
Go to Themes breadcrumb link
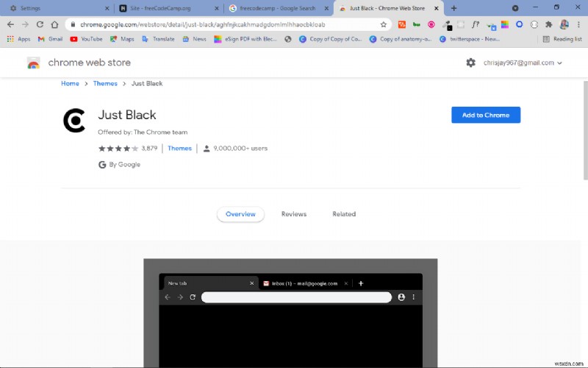point(105,83)
